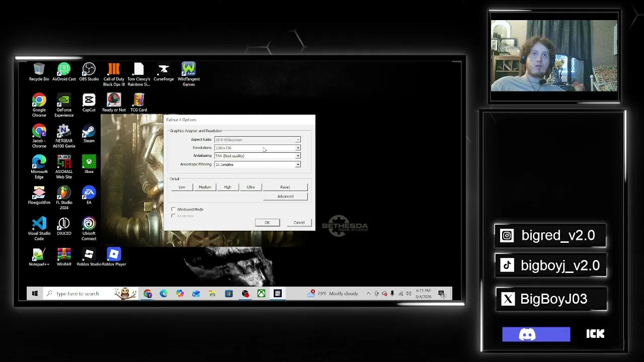Select Tom Clancy's Rainbow Six desktop file
The height and width of the screenshot is (362, 644).
[138, 74]
